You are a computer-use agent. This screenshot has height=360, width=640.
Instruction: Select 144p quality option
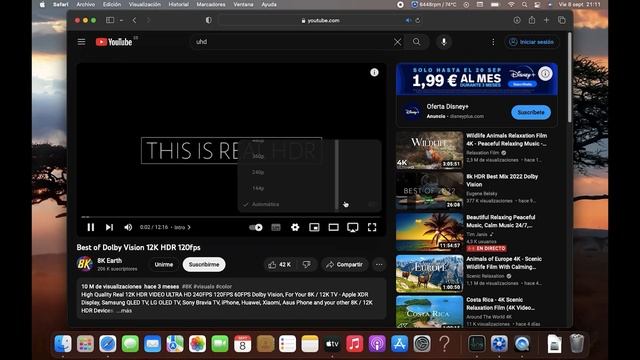pos(258,188)
